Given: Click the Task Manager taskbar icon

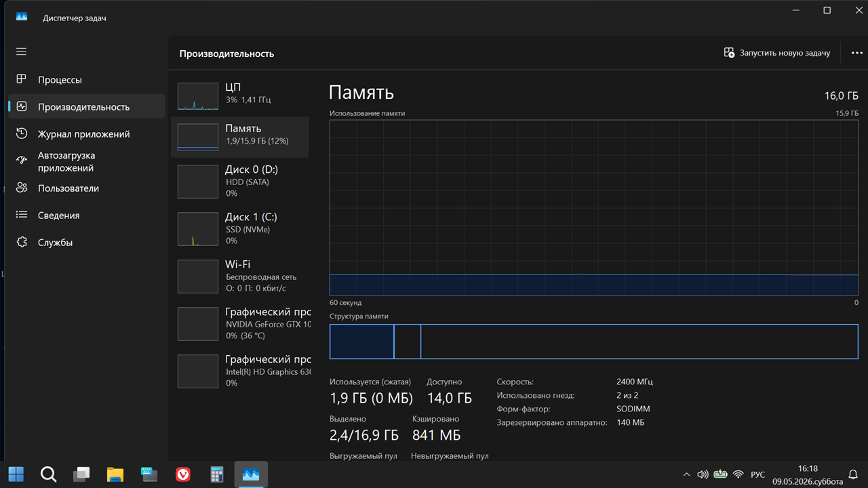Looking at the screenshot, I should [x=251, y=474].
